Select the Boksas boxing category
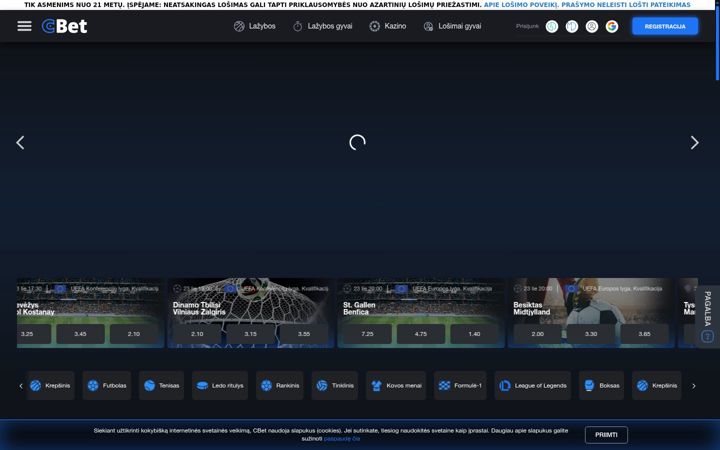The width and height of the screenshot is (720, 450). pyautogui.click(x=602, y=386)
